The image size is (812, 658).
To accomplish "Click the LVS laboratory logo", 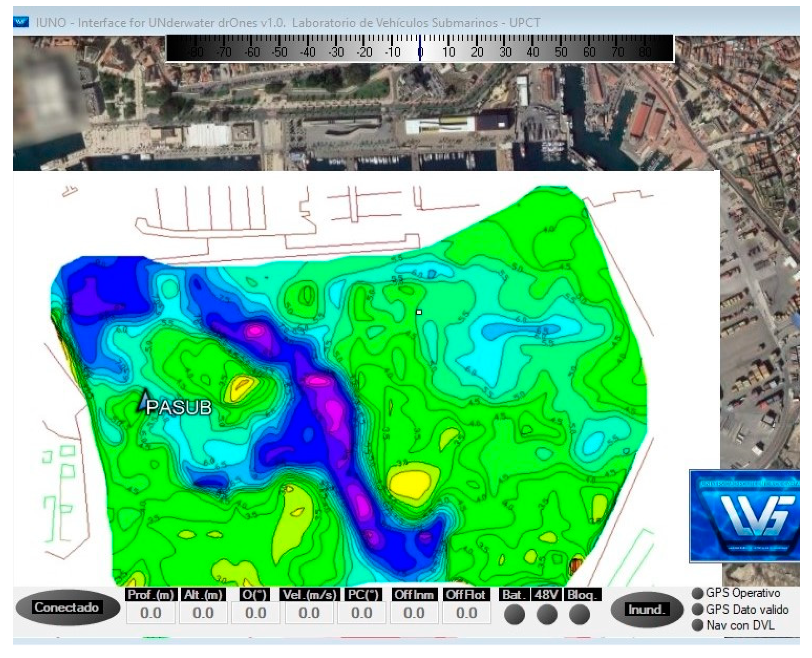I will click(744, 516).
